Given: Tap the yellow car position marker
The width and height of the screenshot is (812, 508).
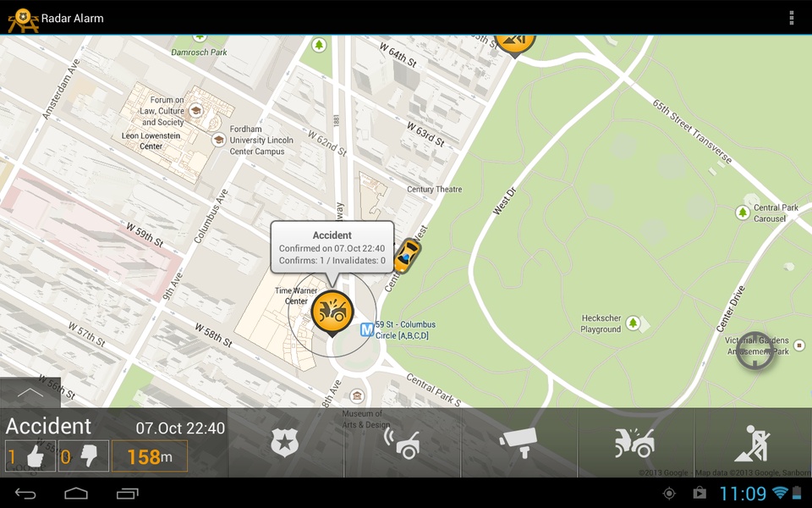Looking at the screenshot, I should click(407, 255).
